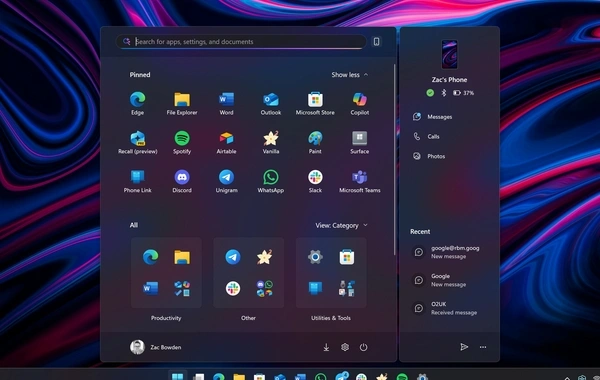600x380 pixels.
Task: Open Settings inside Utilities & Tools category
Action: coord(315,257)
